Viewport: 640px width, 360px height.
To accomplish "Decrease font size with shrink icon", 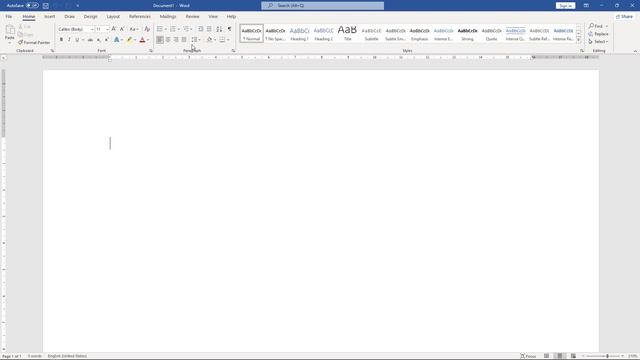I will [x=122, y=29].
